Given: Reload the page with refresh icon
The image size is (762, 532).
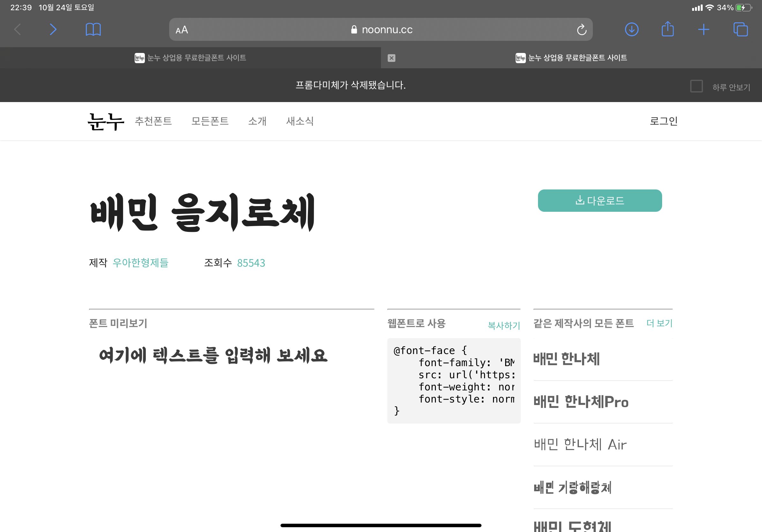Looking at the screenshot, I should 581,30.
